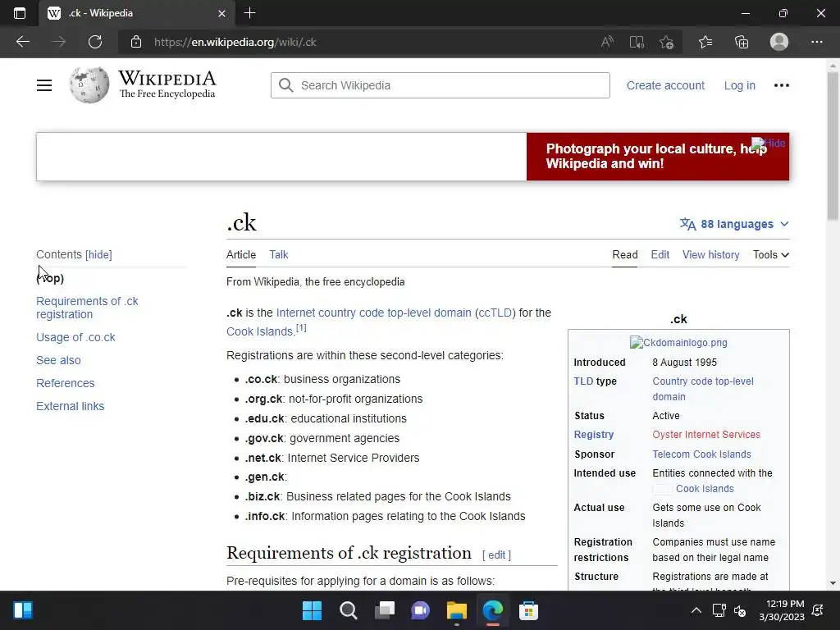Open Teams Chat on taskbar
This screenshot has height=630, width=840.
[x=421, y=610]
